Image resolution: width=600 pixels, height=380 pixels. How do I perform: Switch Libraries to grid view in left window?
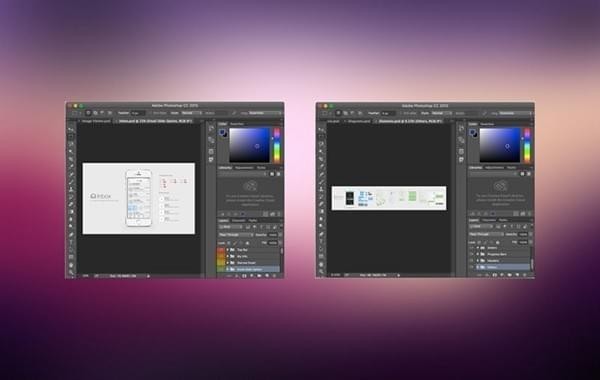coord(272,174)
